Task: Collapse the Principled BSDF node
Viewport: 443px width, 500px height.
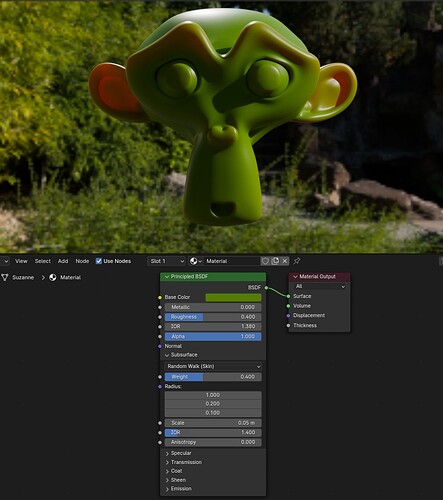Action: click(167, 277)
